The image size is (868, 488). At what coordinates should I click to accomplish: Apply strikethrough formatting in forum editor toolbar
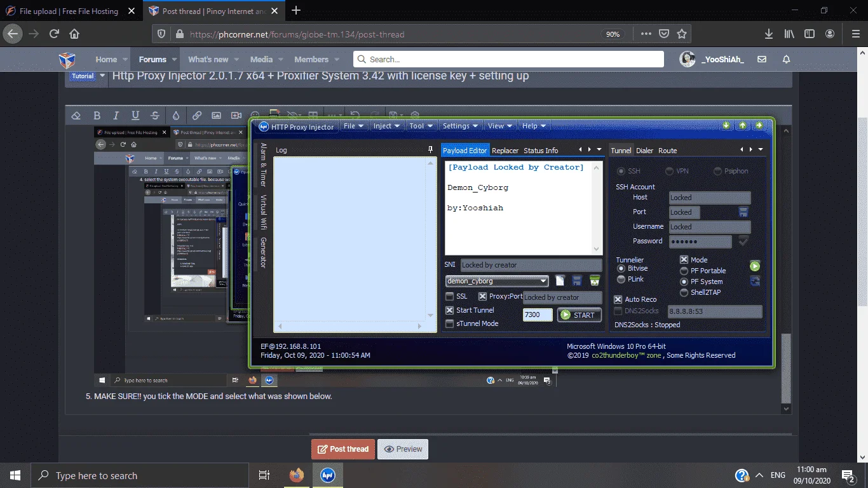[155, 116]
